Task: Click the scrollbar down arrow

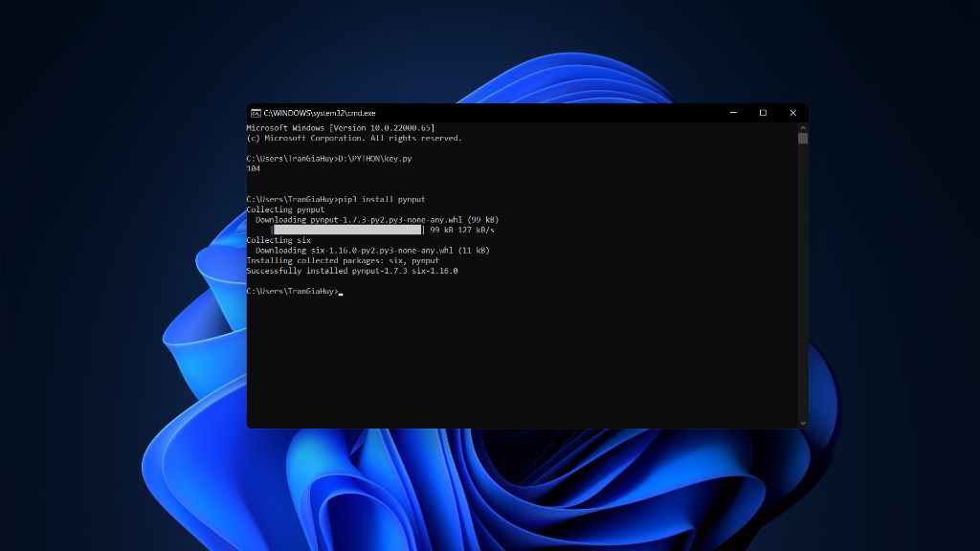Action: 803,423
